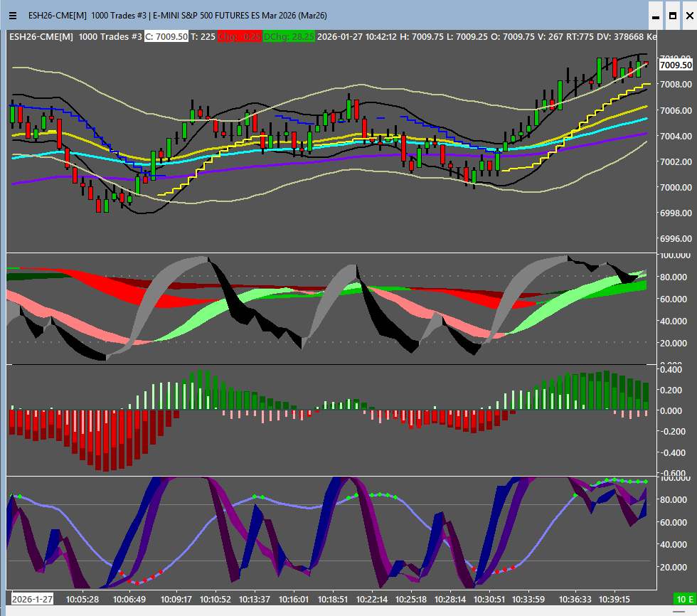Click the green '10 E' indicator box
This screenshot has height=616, width=697.
[684, 599]
